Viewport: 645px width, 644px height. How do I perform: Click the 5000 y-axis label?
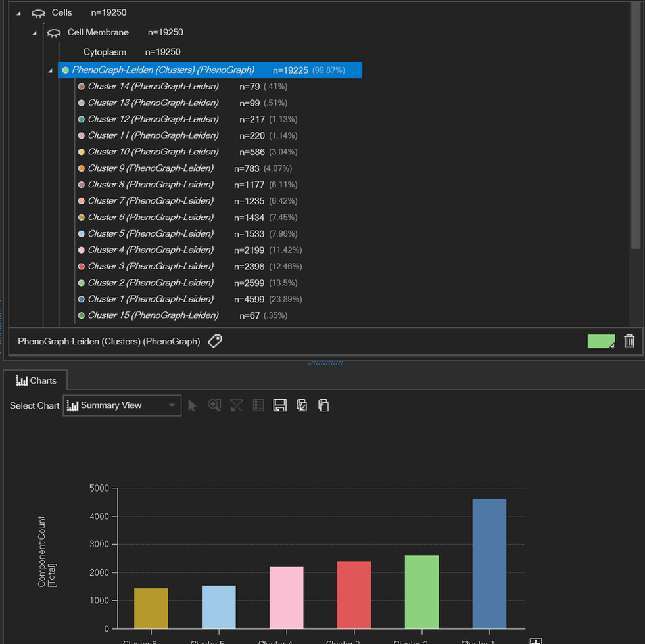tap(99, 488)
